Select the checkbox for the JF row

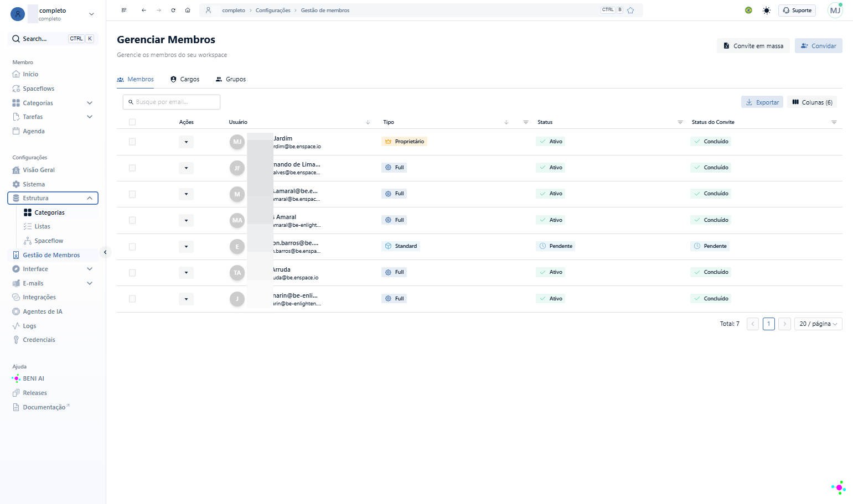[x=132, y=168]
